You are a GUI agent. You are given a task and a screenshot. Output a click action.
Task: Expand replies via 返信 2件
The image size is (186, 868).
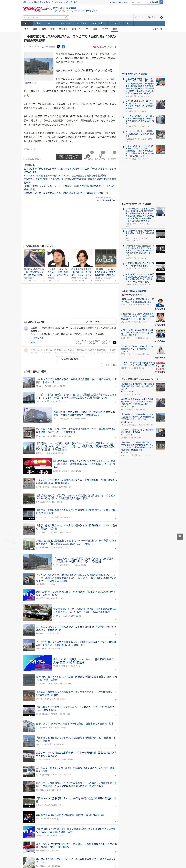pos(35,342)
